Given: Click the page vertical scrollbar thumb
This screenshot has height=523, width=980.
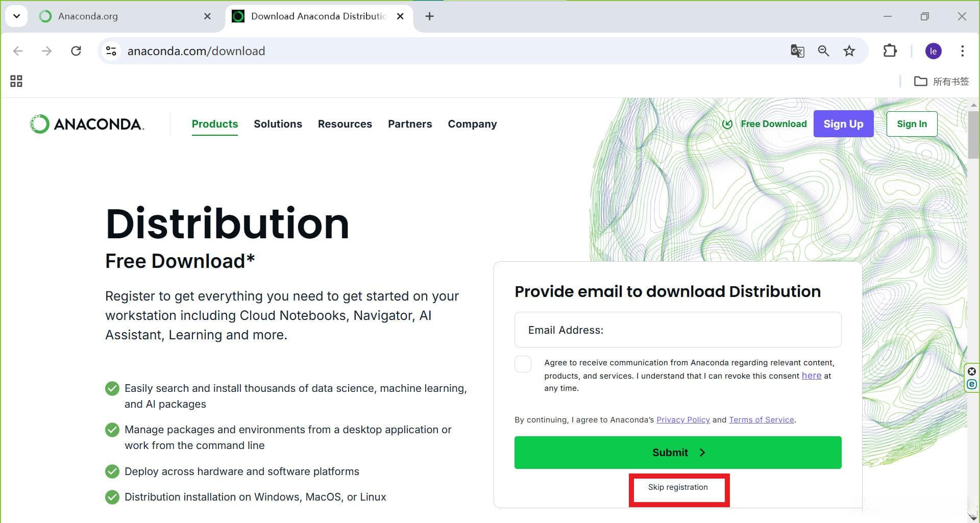Looking at the screenshot, I should [x=973, y=135].
